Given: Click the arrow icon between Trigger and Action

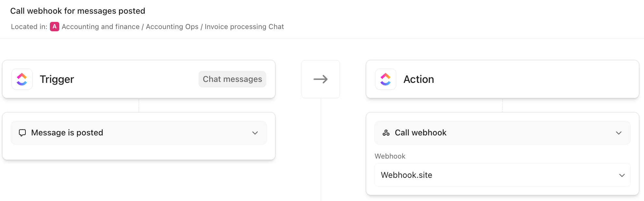Looking at the screenshot, I should click(x=320, y=79).
